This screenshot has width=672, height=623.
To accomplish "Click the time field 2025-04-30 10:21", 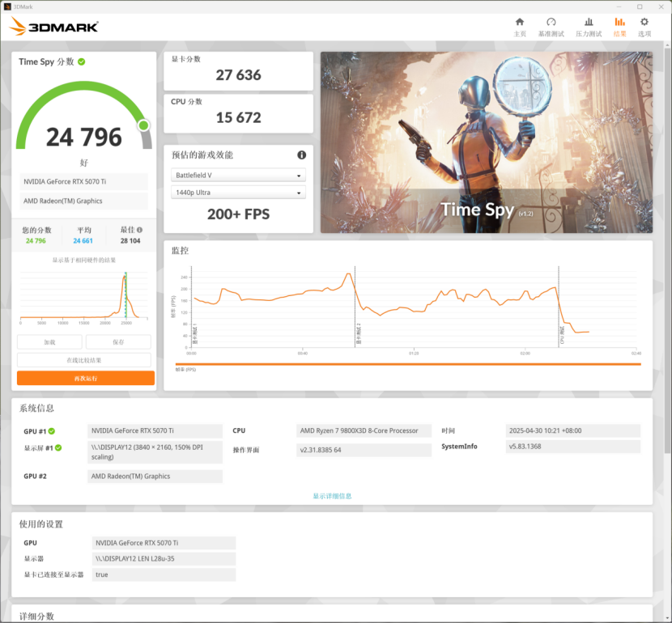I will pos(573,430).
